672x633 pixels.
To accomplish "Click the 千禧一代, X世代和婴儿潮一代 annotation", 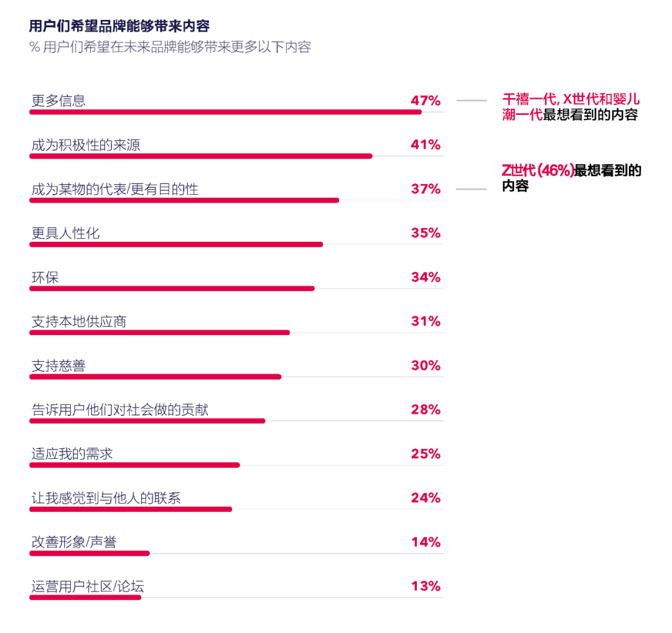I will [x=571, y=107].
